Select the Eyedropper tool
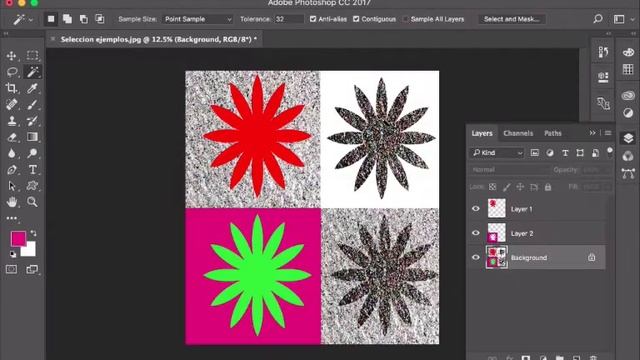The height and width of the screenshot is (360, 640). [32, 88]
